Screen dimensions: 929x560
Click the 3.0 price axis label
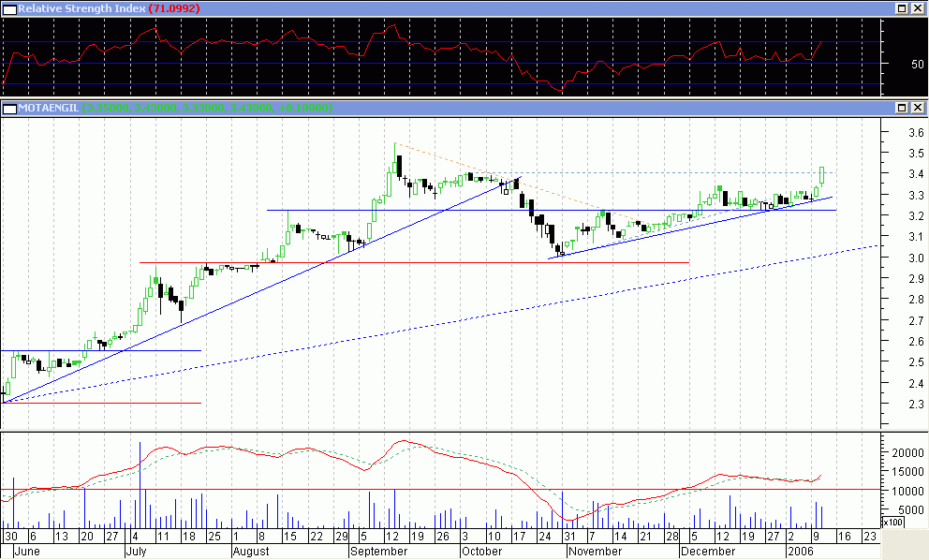pos(916,258)
